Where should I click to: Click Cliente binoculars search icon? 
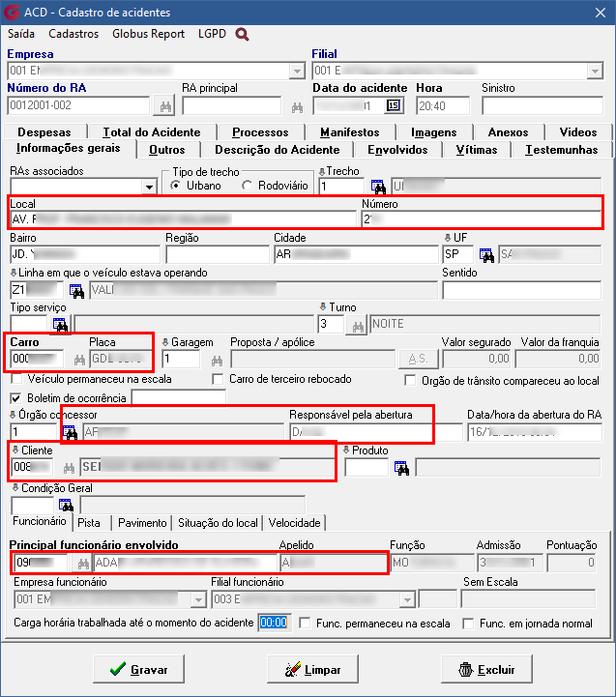pyautogui.click(x=69, y=468)
